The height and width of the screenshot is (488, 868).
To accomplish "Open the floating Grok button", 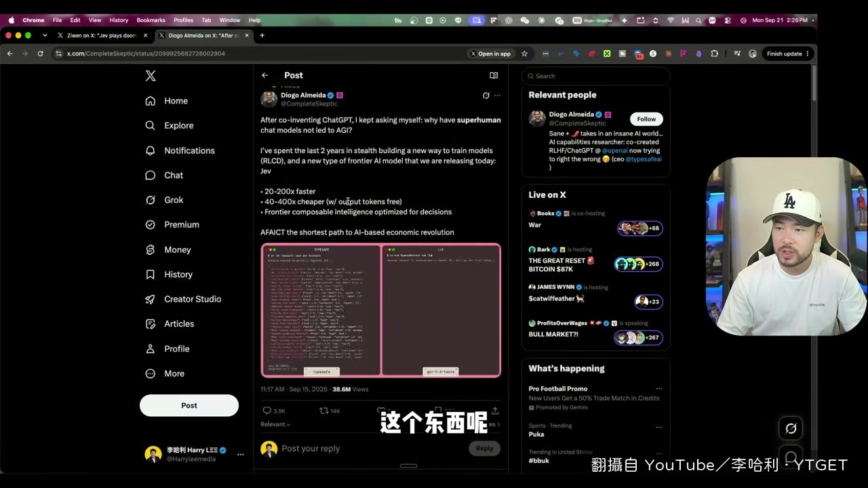I will click(791, 428).
